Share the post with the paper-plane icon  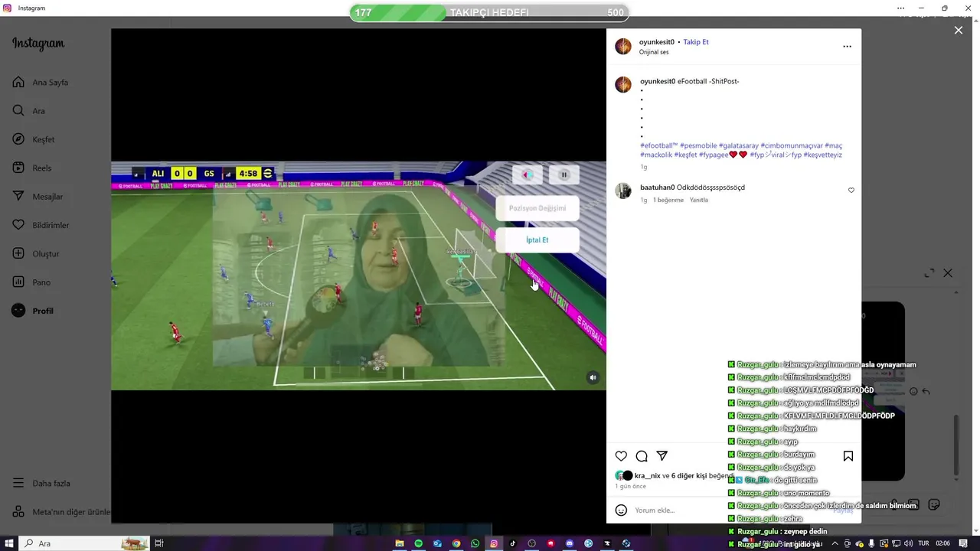pyautogui.click(x=662, y=456)
